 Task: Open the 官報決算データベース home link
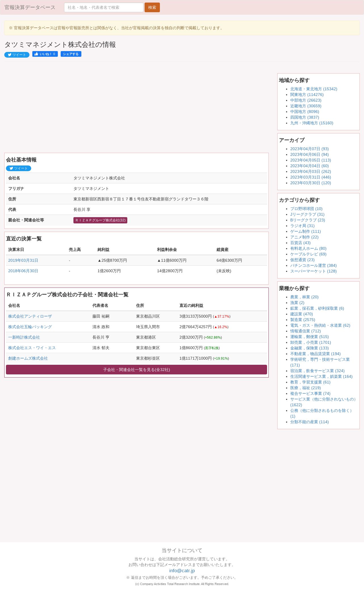point(30,7)
